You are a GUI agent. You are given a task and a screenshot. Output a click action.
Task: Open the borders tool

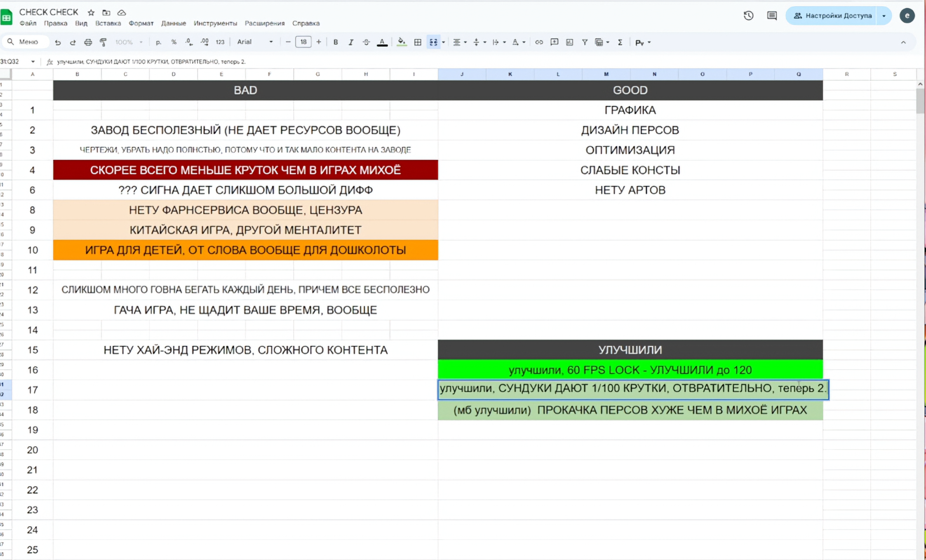[x=418, y=42]
